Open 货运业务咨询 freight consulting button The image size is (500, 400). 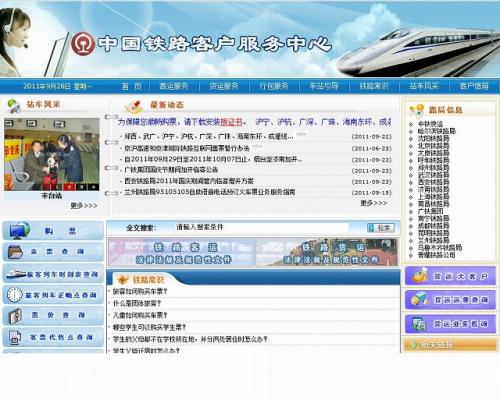point(451,324)
